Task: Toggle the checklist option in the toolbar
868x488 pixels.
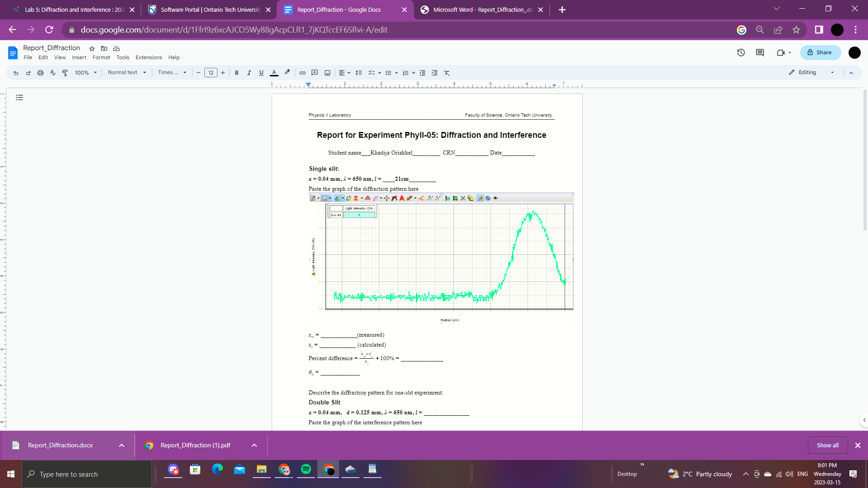Action: [x=372, y=72]
